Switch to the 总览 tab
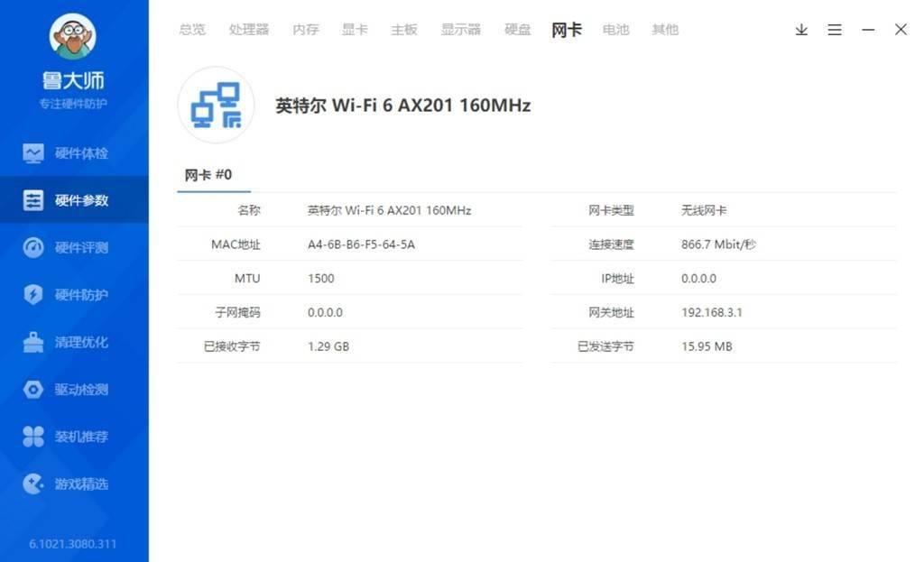This screenshot has width=924, height=562. click(x=192, y=30)
